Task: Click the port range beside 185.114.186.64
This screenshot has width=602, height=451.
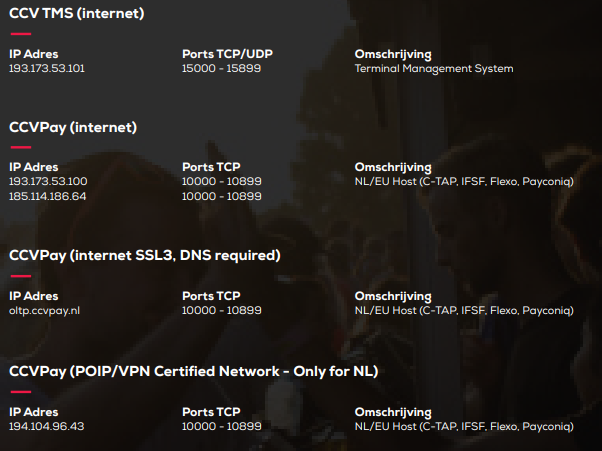Action: pos(222,196)
